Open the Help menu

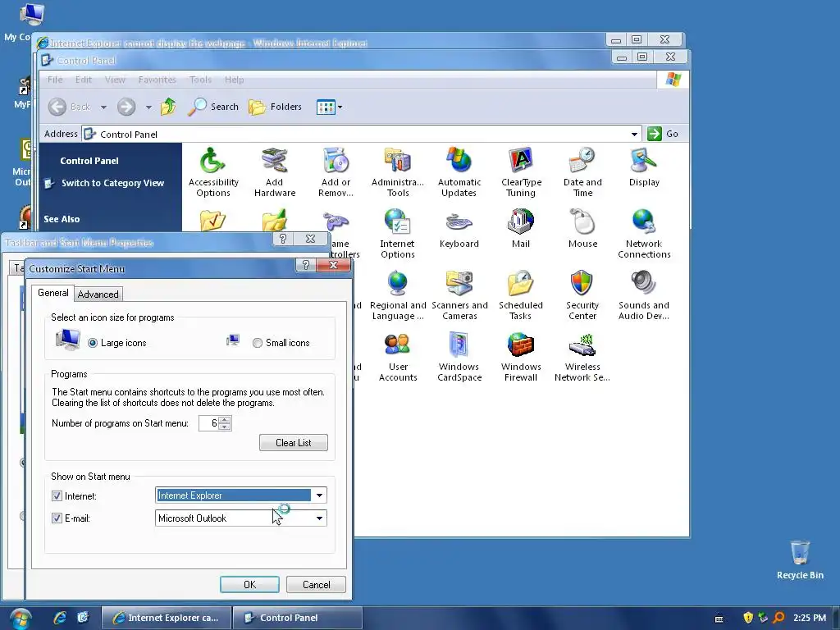click(x=234, y=80)
